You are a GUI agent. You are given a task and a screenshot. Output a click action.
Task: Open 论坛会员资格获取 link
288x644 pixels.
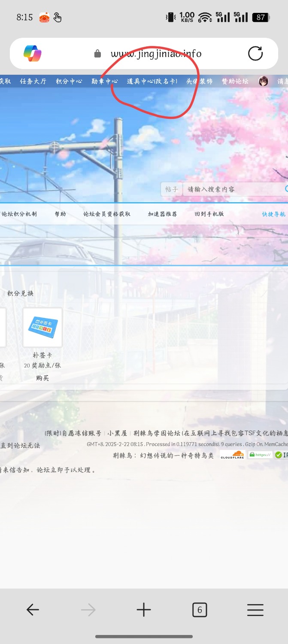[107, 214]
